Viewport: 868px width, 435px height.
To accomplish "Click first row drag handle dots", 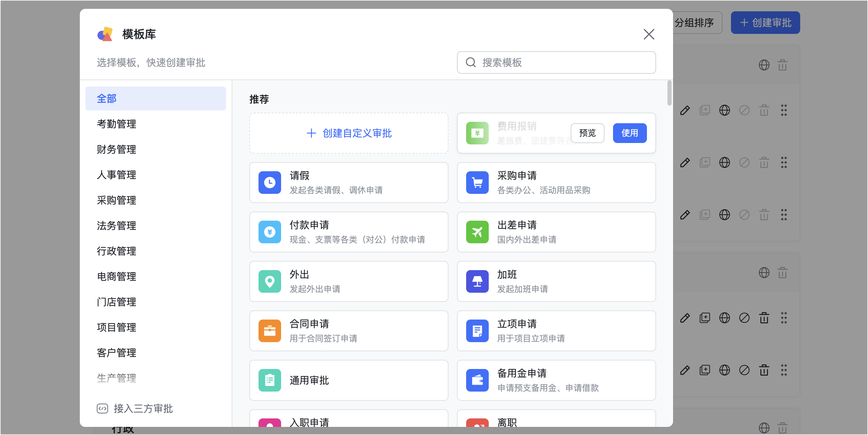I will 784,111.
